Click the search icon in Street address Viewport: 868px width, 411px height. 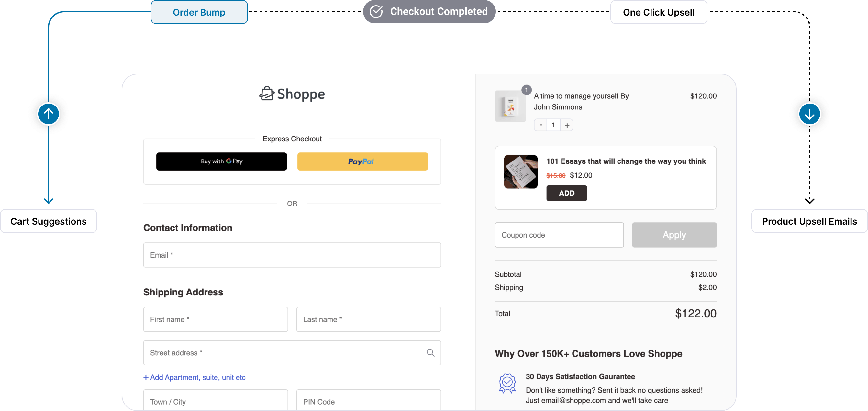point(430,353)
